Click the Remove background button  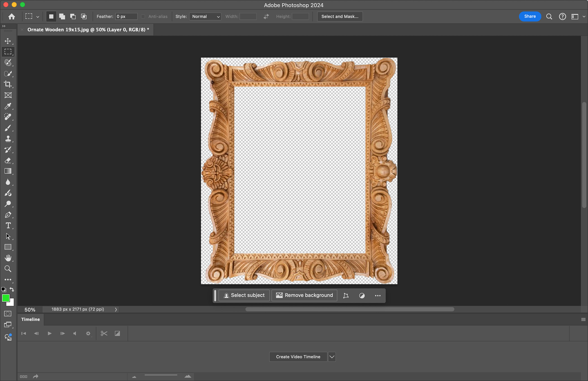click(x=304, y=295)
